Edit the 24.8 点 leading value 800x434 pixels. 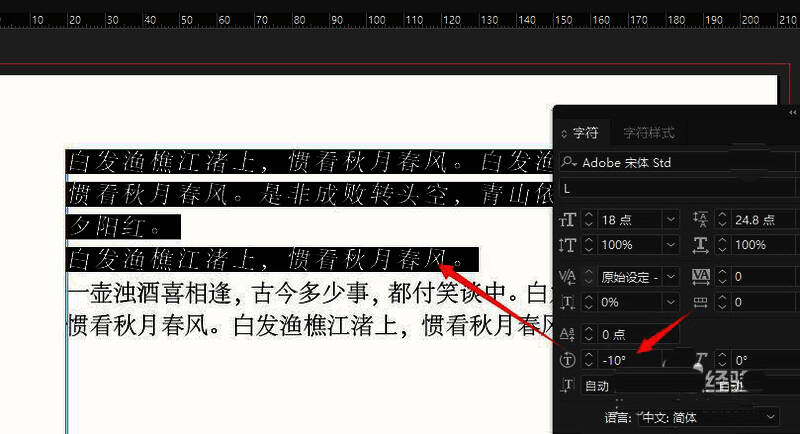pos(762,220)
